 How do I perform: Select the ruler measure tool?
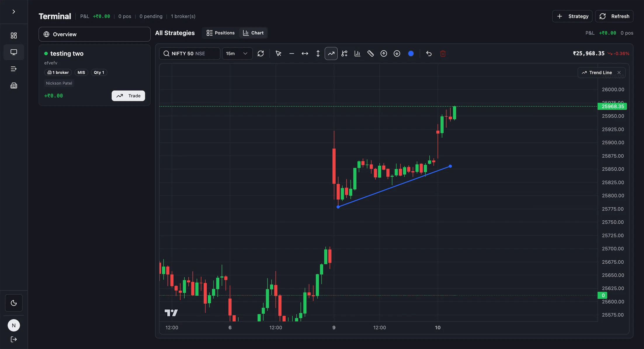[370, 53]
